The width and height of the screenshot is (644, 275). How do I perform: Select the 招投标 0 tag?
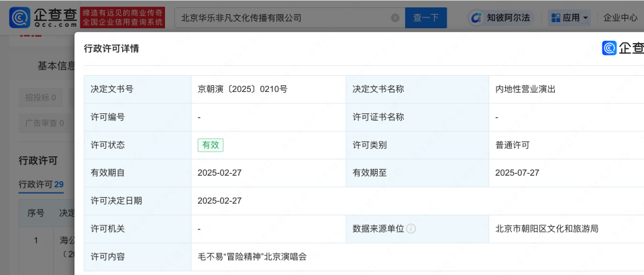click(x=41, y=98)
